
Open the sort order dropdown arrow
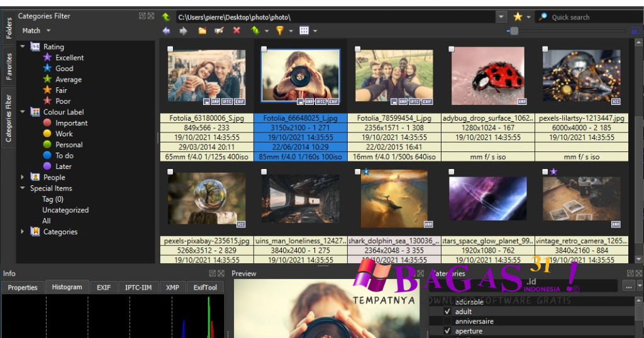(x=267, y=31)
